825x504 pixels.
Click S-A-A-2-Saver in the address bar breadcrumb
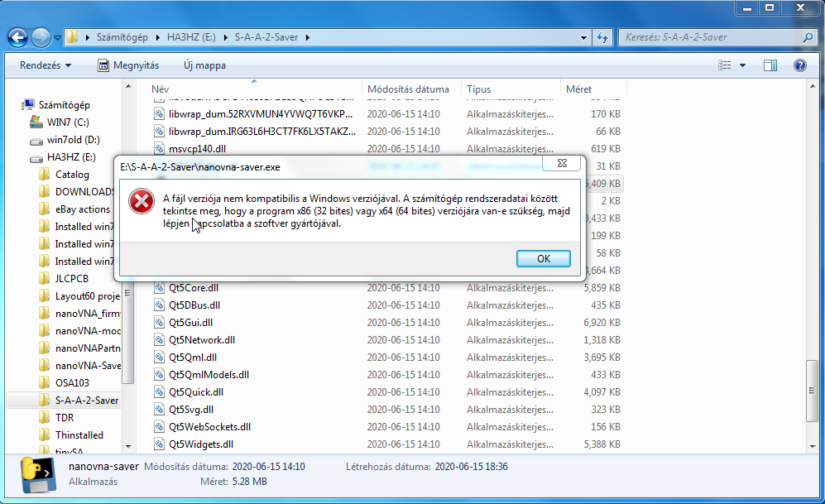[x=266, y=37]
